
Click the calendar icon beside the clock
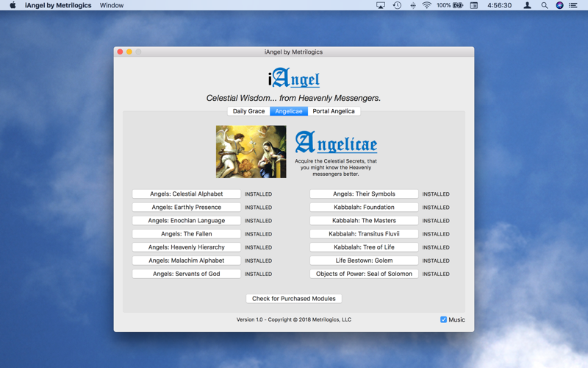[x=474, y=5]
